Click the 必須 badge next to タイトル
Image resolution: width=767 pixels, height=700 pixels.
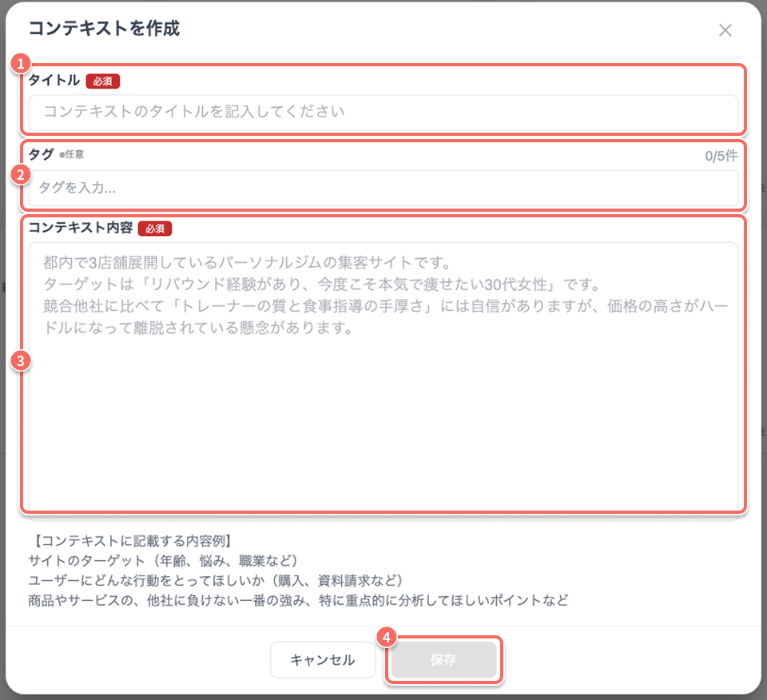tap(103, 82)
